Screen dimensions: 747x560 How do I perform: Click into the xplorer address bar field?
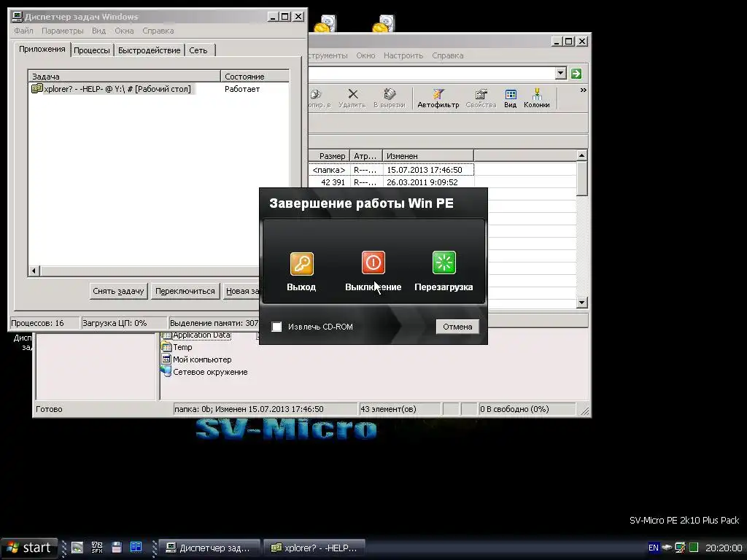431,74
